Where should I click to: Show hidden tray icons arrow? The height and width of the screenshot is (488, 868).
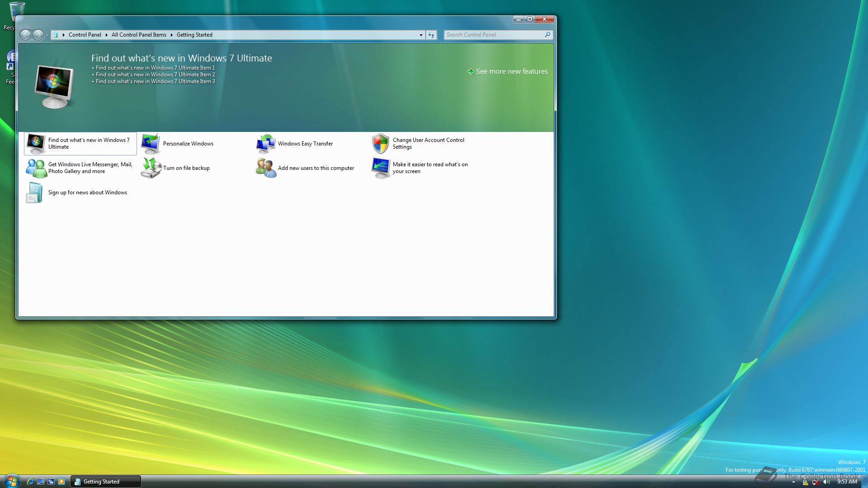793,482
